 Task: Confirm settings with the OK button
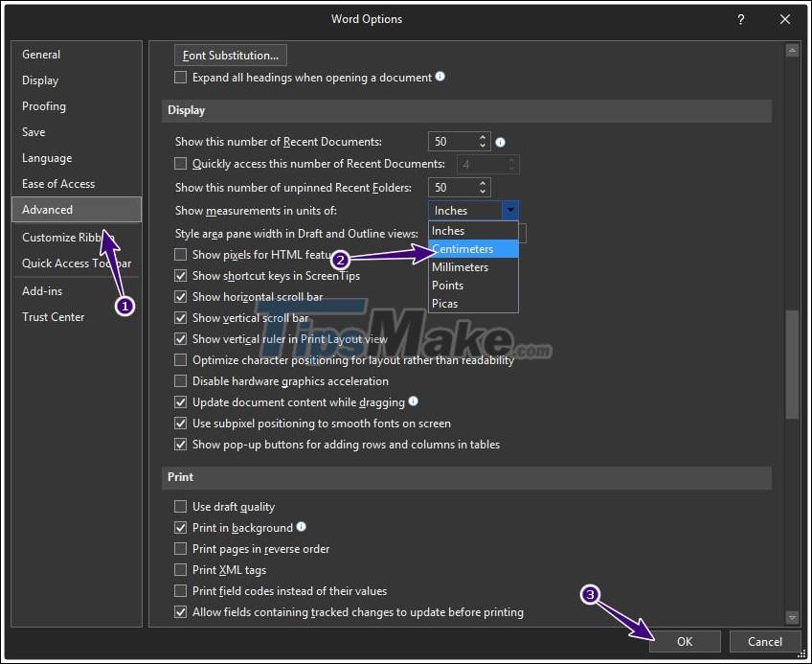pyautogui.click(x=685, y=641)
